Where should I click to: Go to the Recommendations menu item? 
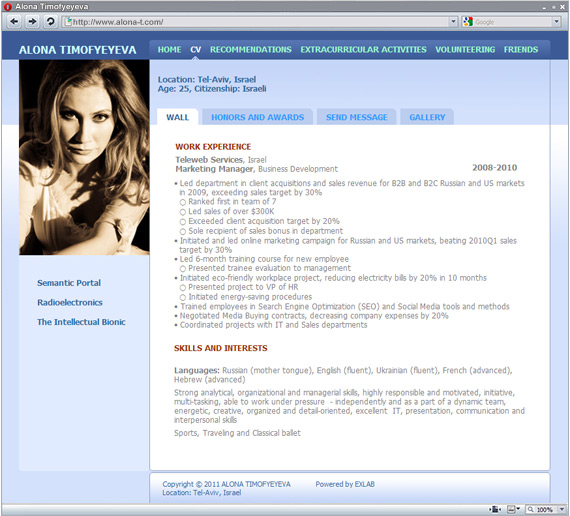click(x=250, y=50)
